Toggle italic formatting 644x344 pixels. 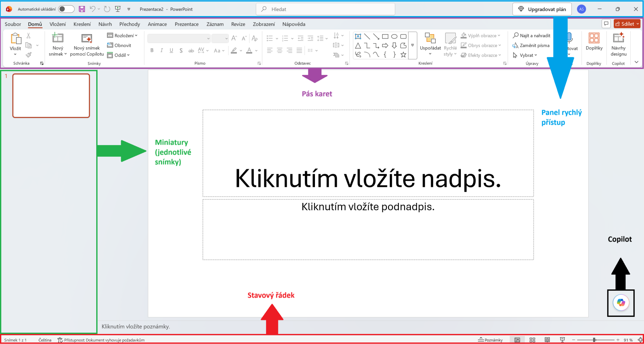tap(162, 50)
